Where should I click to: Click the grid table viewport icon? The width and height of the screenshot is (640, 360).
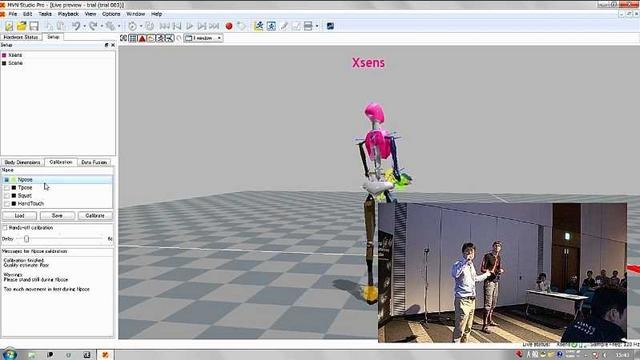pyautogui.click(x=133, y=38)
